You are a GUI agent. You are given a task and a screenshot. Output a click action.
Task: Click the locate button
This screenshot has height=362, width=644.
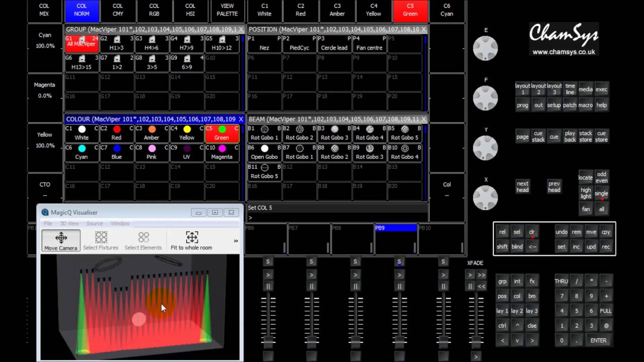click(x=586, y=177)
